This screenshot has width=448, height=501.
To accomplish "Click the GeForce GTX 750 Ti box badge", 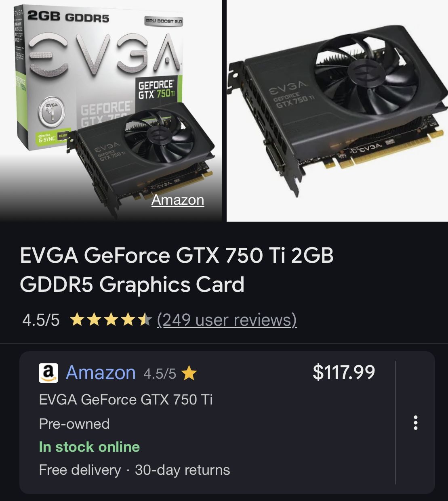I will [156, 90].
